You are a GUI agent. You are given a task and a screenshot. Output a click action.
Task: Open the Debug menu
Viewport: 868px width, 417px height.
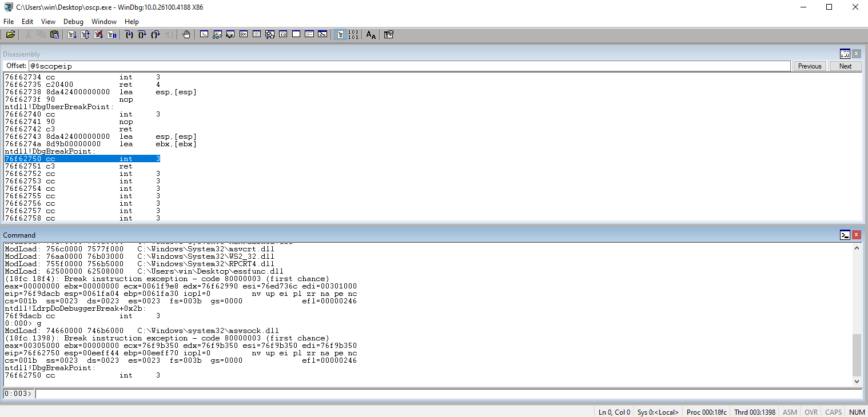(73, 22)
